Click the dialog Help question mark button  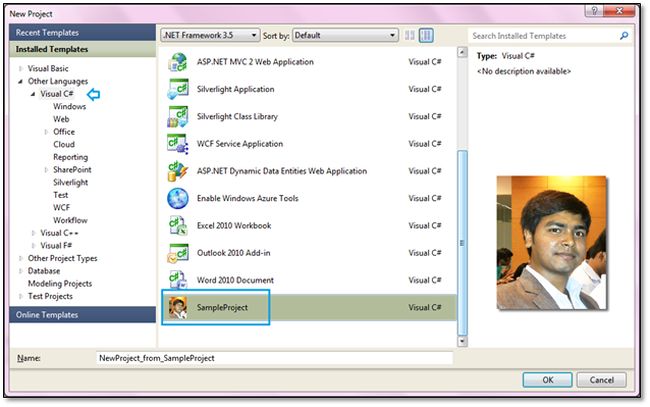coord(594,11)
